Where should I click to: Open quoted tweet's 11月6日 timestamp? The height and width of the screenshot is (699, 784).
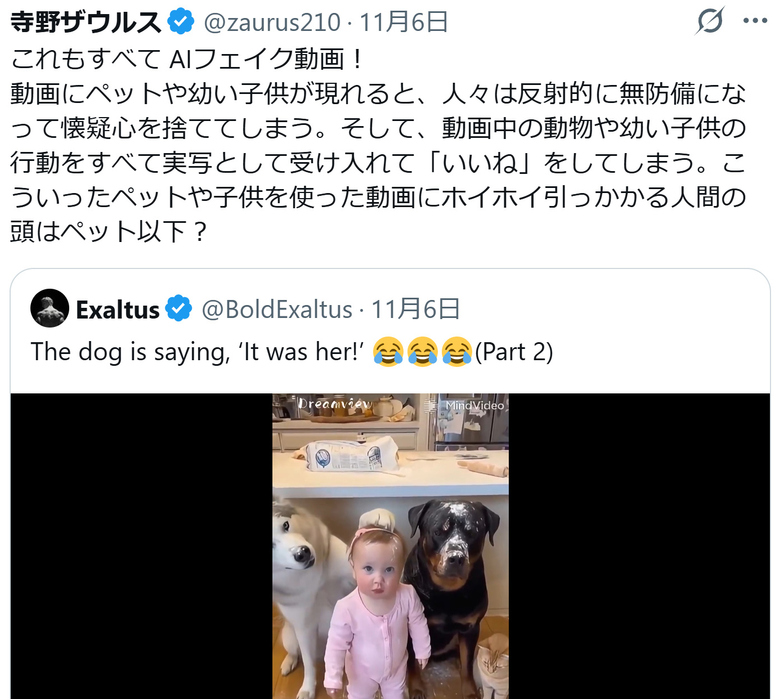[415, 309]
